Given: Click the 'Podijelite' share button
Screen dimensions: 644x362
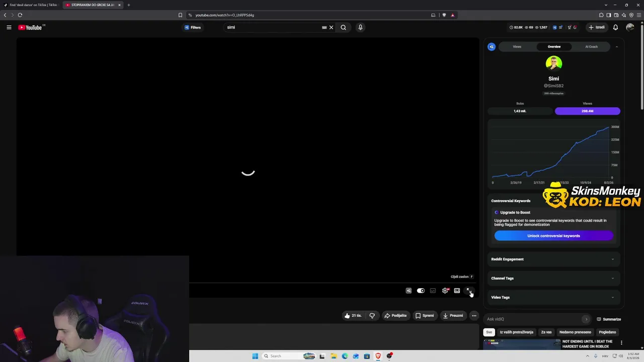Looking at the screenshot, I should (395, 316).
